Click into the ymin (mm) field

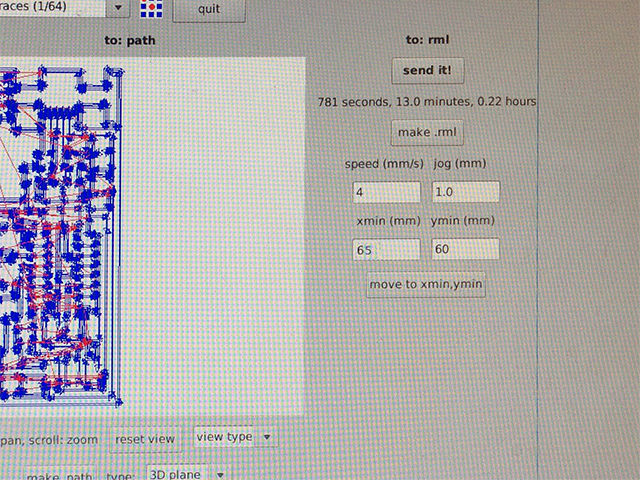tap(465, 249)
